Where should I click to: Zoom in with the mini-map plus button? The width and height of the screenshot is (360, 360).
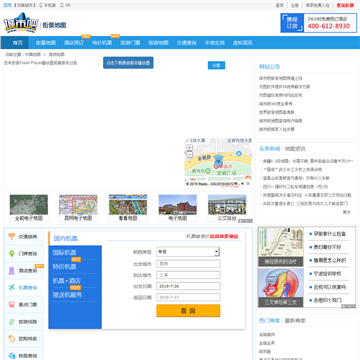(189, 148)
